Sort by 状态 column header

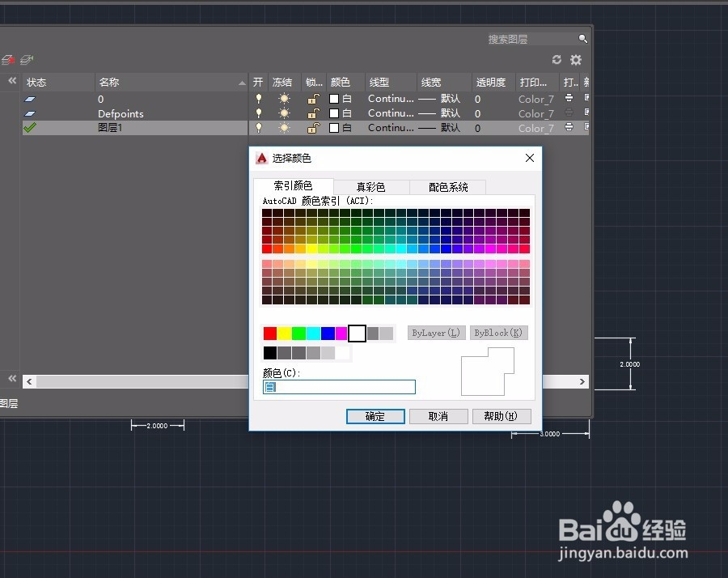point(58,83)
